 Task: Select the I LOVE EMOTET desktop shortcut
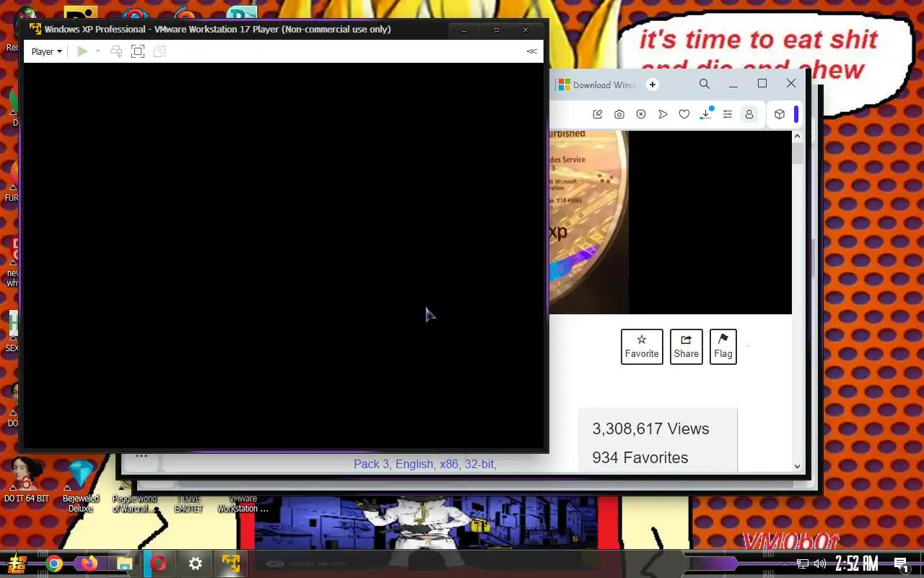pyautogui.click(x=189, y=504)
